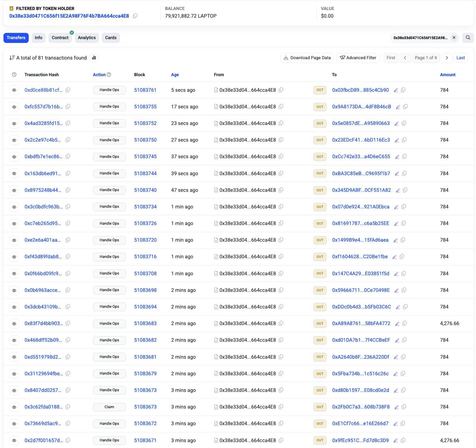The height and width of the screenshot is (448, 476).
Task: Open the Analytics tab
Action: (87, 38)
